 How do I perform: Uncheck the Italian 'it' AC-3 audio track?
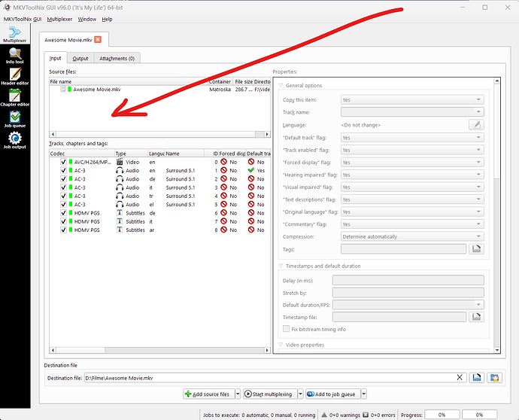[x=63, y=187]
